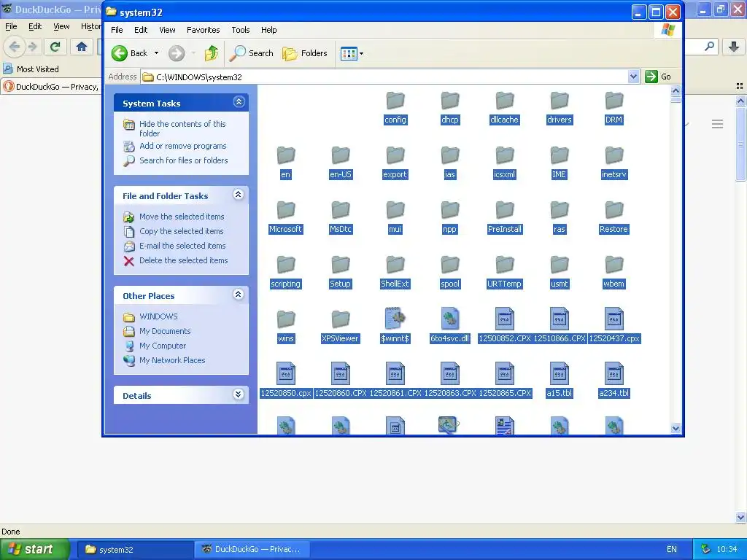This screenshot has width=747, height=560.
Task: Select the spool folder icon
Action: tap(449, 265)
